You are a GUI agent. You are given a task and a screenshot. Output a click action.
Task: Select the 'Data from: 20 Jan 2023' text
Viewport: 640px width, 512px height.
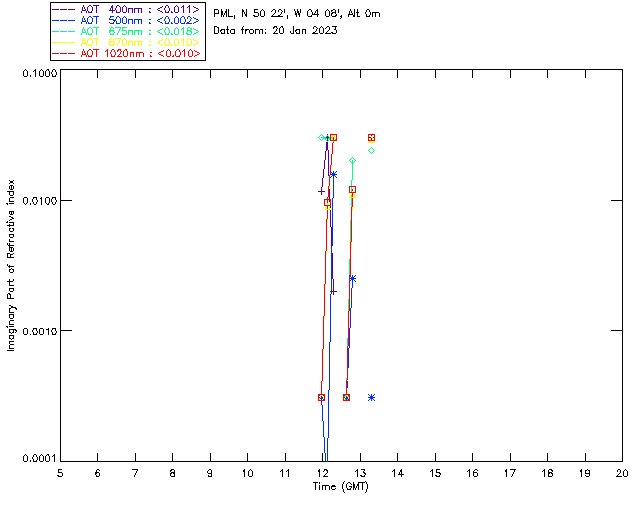coord(276,31)
